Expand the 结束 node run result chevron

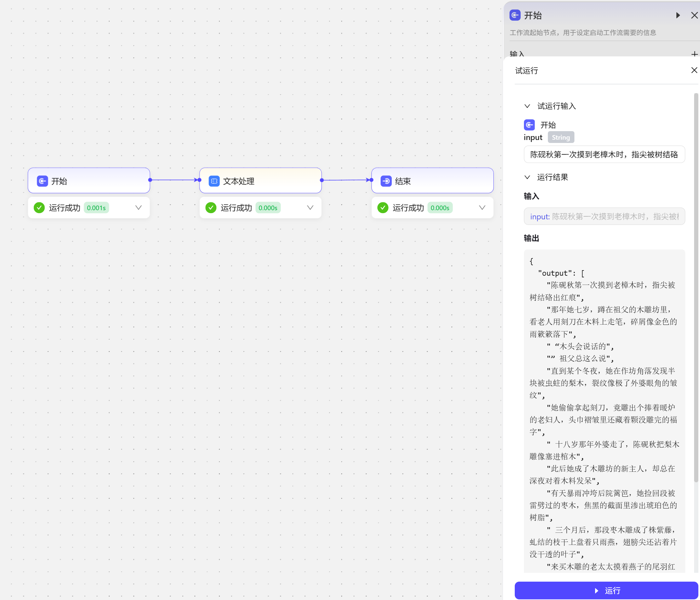coord(482,208)
